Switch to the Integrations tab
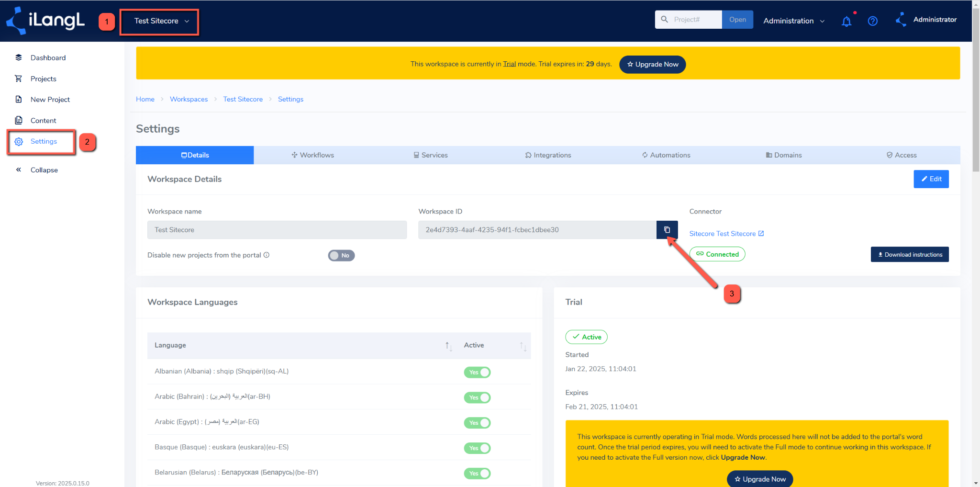 tap(548, 155)
